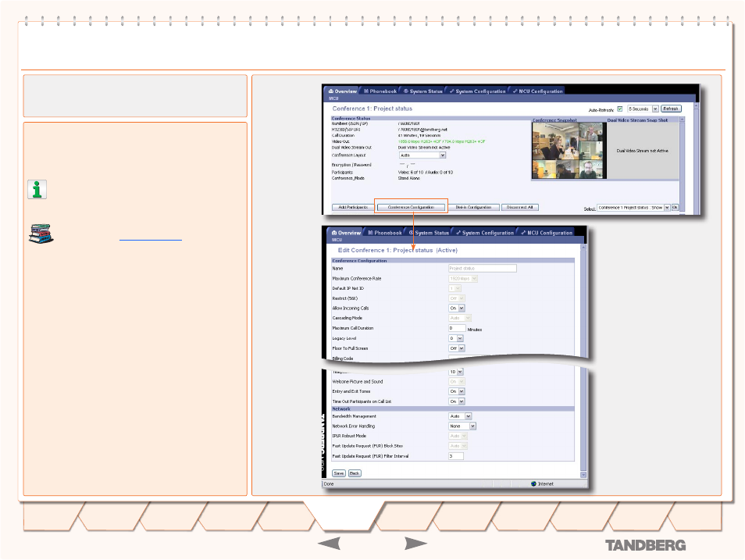Click the '41 Minutes, 19 Seconds' call duration
The width and height of the screenshot is (745, 560).
point(419,135)
